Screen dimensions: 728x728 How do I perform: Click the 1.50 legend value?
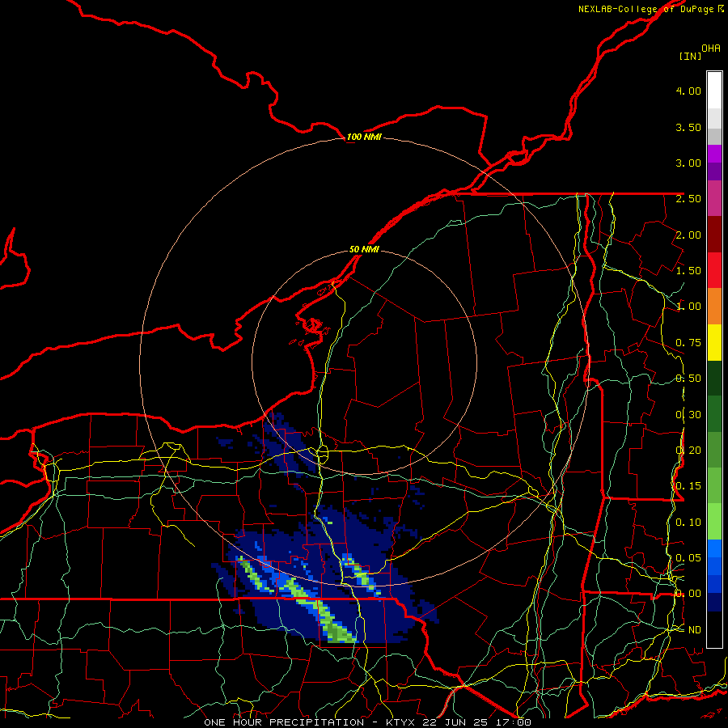688,271
